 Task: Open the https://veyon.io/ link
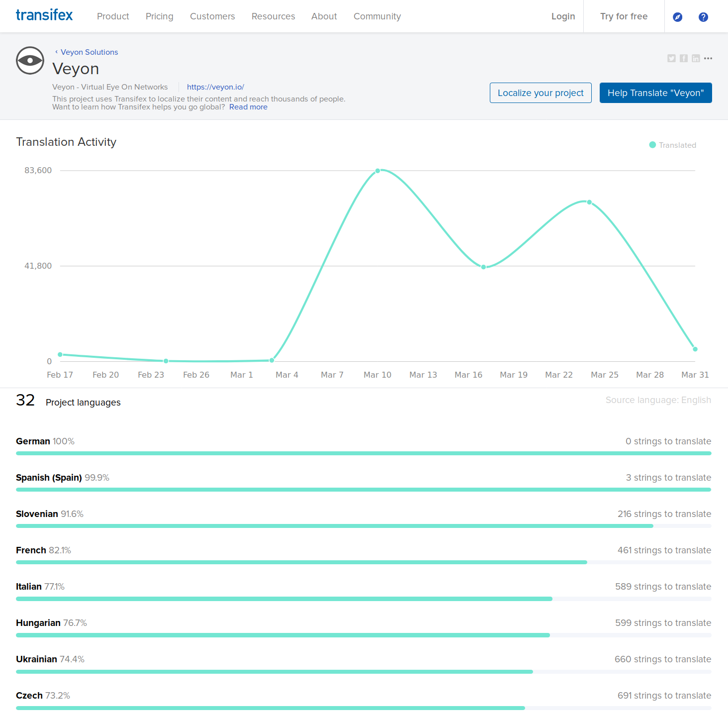pos(215,87)
